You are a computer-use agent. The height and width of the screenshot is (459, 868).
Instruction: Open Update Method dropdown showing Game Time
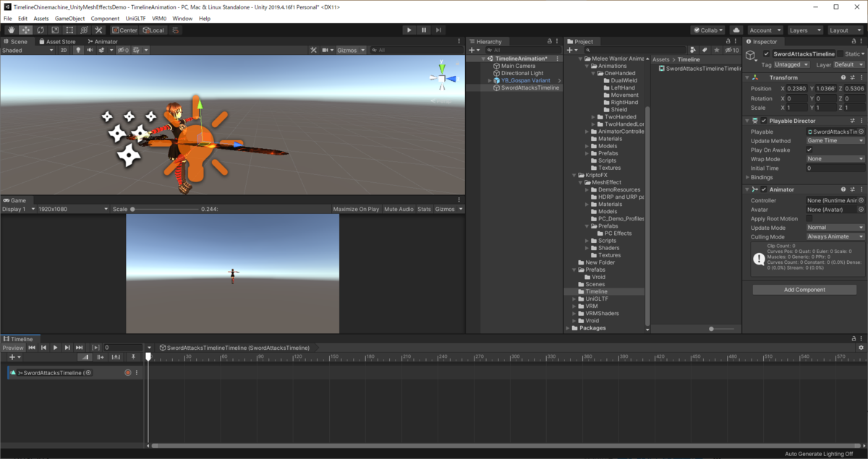point(835,140)
